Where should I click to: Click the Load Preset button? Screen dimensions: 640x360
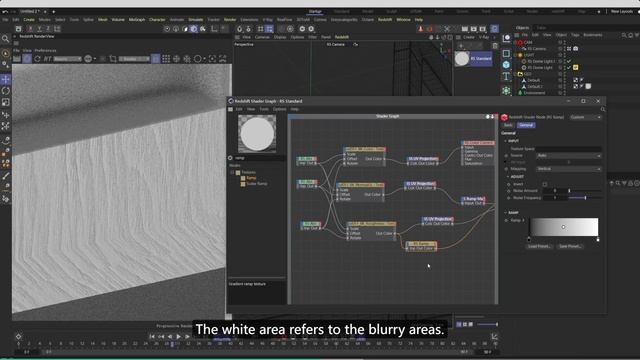[x=539, y=247]
